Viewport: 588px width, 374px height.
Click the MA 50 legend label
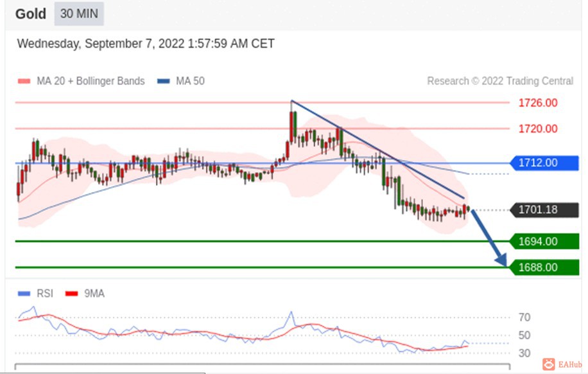tap(190, 81)
